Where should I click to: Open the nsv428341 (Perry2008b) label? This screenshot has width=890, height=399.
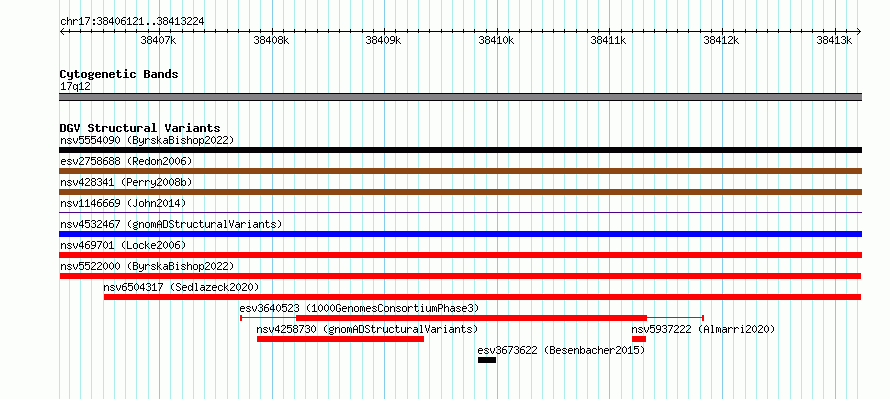[126, 182]
